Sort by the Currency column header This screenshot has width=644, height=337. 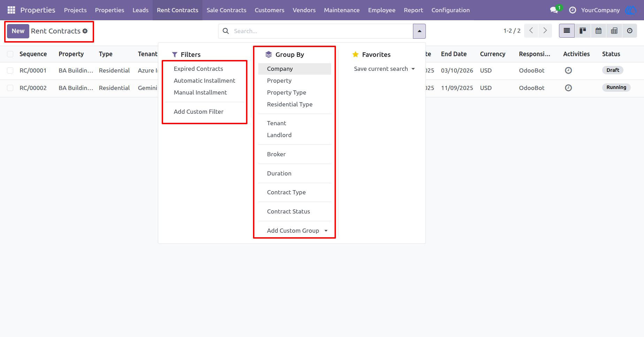[x=492, y=54]
